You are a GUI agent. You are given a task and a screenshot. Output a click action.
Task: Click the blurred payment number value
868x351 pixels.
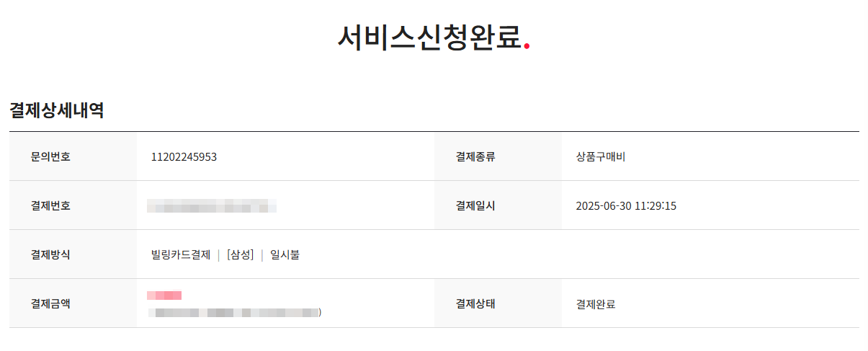tap(212, 208)
